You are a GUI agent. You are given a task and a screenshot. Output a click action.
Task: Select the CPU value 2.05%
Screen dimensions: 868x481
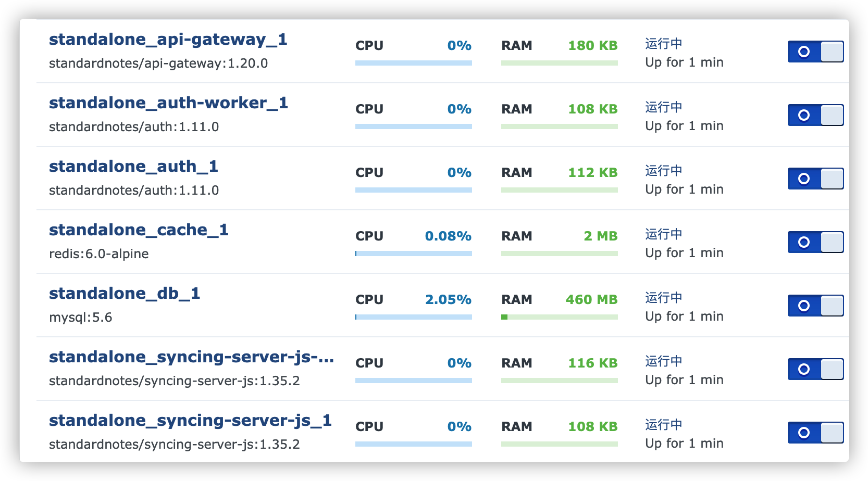(448, 300)
